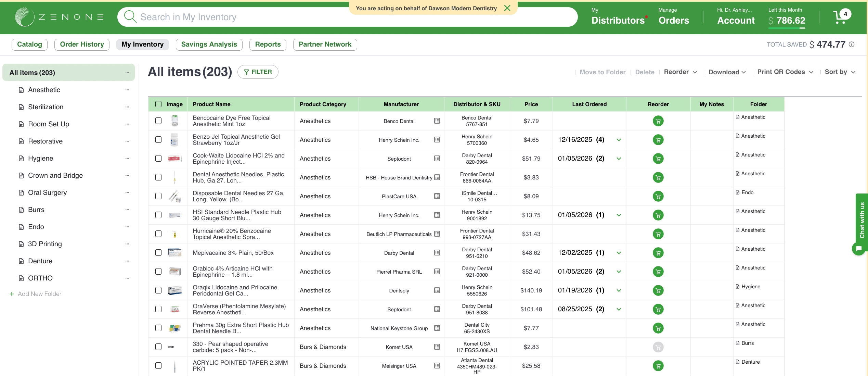
Task: Click Add New Folder link
Action: click(x=39, y=294)
